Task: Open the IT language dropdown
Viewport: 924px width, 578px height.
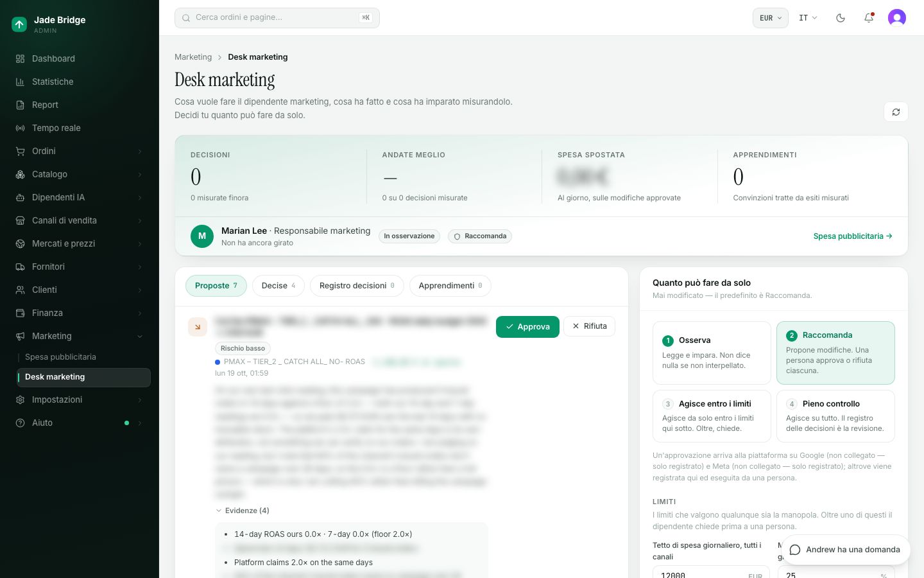Action: point(808,18)
